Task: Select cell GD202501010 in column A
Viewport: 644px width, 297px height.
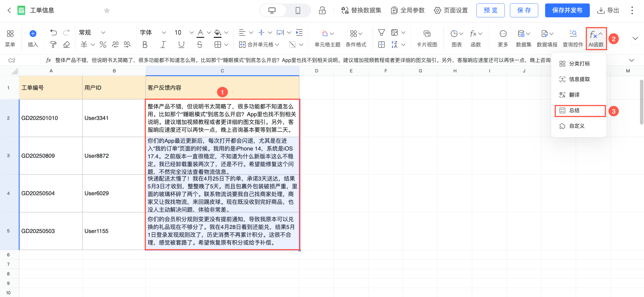Action: click(51, 118)
